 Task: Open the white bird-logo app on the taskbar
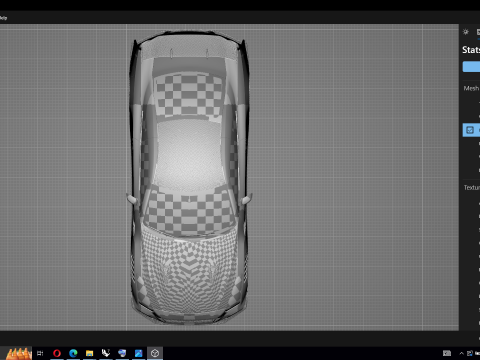106,353
